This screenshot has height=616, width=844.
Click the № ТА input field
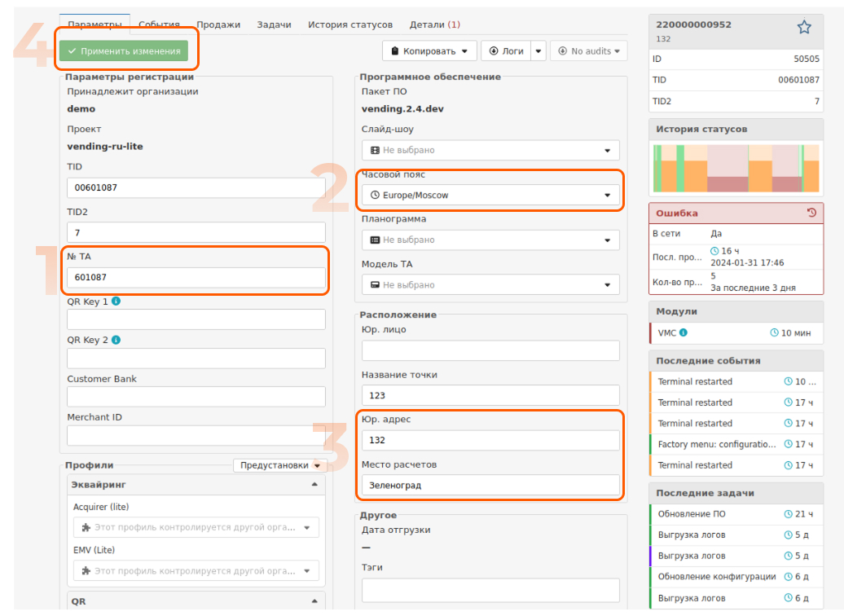click(x=196, y=277)
